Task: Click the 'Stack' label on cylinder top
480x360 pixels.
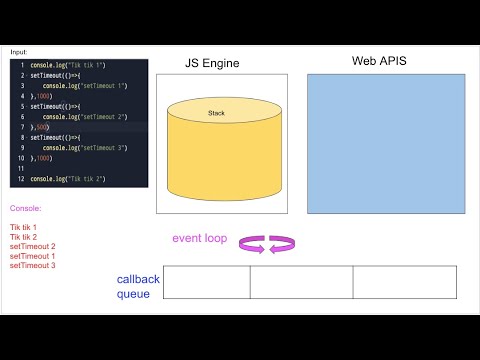Action: (216, 113)
